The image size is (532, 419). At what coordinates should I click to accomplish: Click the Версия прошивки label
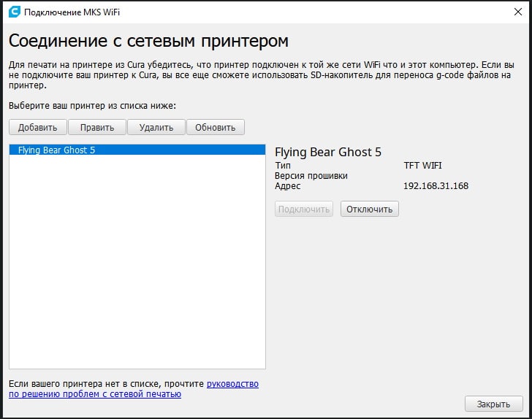311,176
